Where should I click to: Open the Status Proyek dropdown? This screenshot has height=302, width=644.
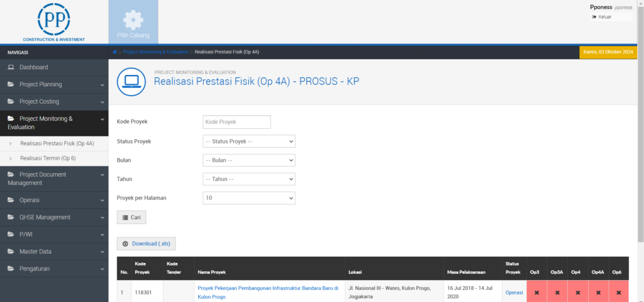coord(249,142)
